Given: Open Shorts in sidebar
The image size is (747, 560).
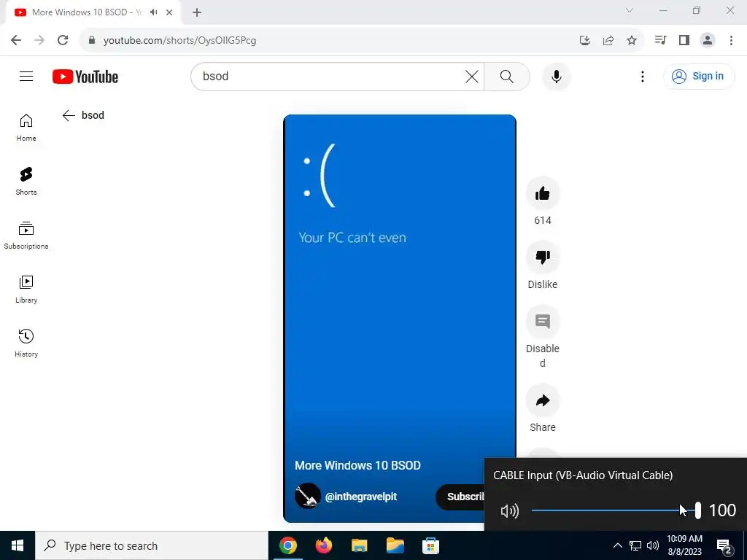Looking at the screenshot, I should (26, 182).
